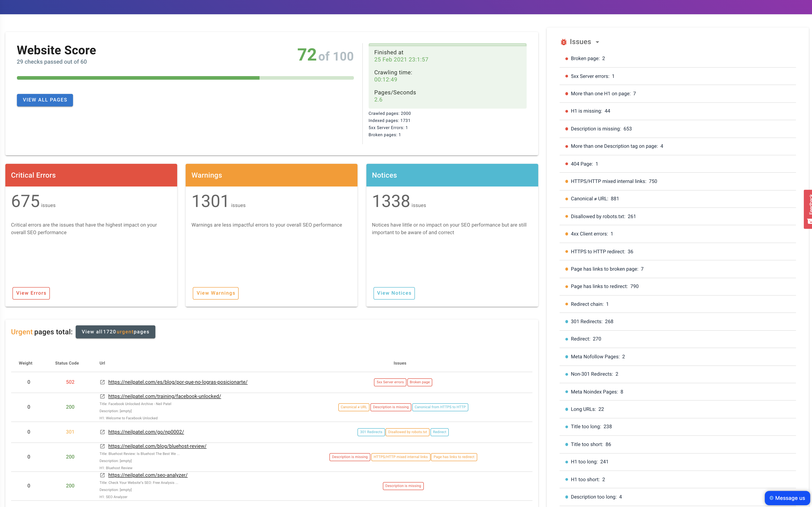Select 'Canonical ≠ URL: 881' issue item

[x=594, y=199]
